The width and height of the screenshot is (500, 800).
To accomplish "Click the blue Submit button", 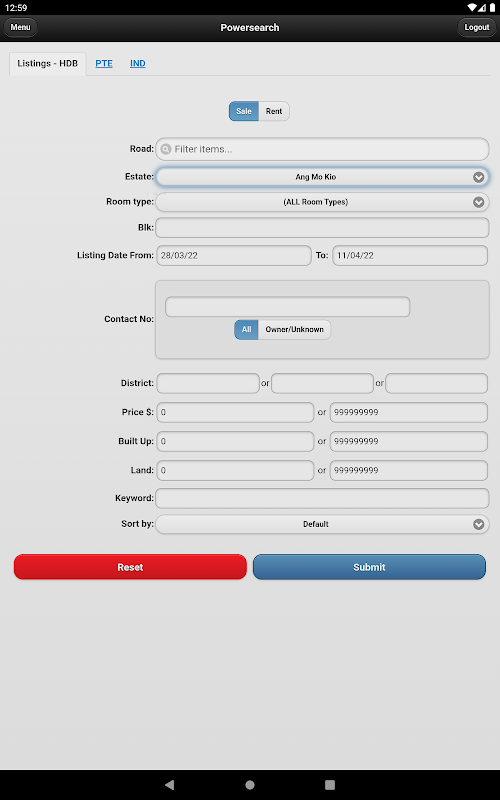I will [x=369, y=567].
